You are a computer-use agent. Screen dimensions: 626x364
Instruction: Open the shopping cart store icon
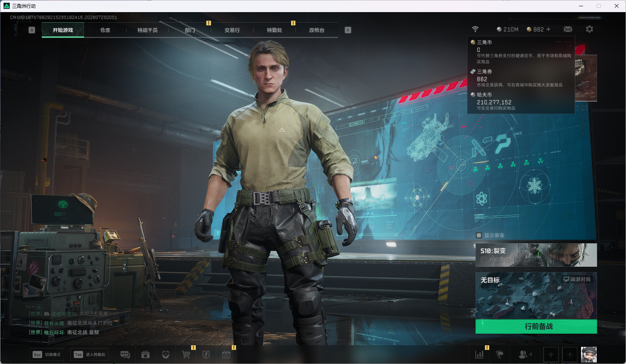(x=186, y=355)
